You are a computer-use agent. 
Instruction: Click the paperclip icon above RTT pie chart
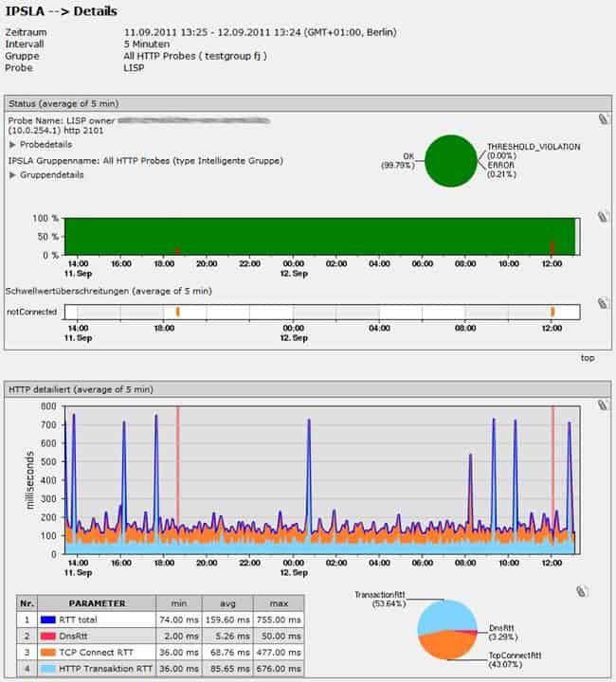point(582,591)
